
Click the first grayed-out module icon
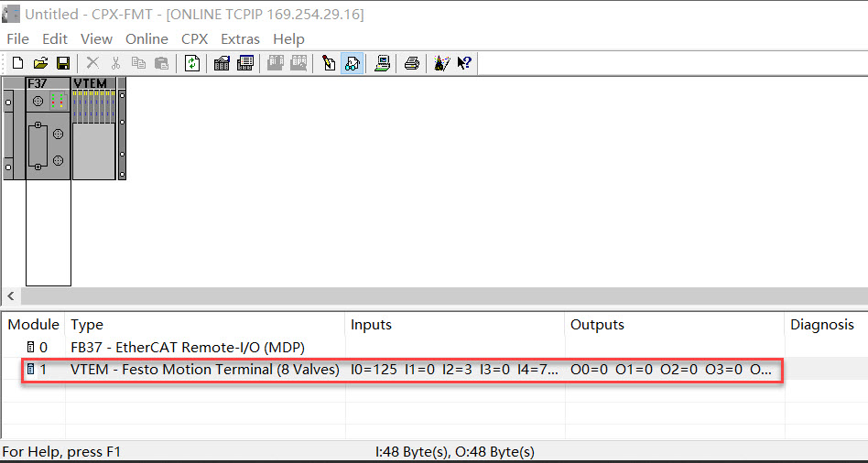tap(275, 63)
